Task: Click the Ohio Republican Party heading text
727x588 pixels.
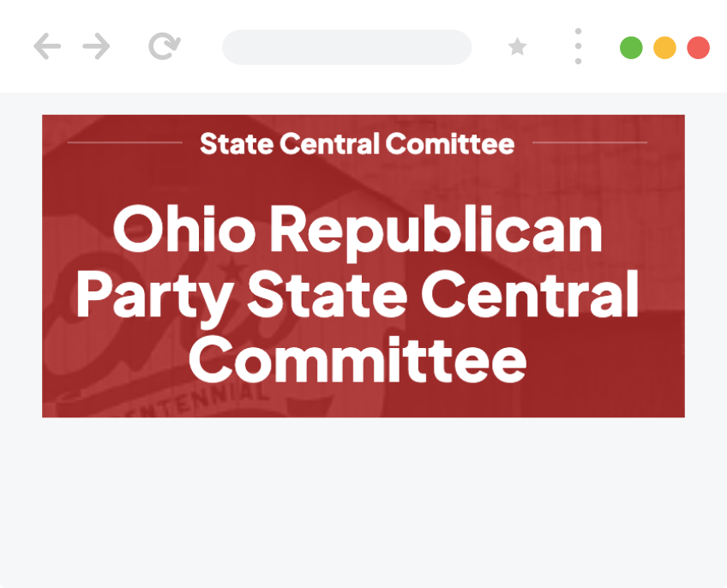Action: point(358,295)
